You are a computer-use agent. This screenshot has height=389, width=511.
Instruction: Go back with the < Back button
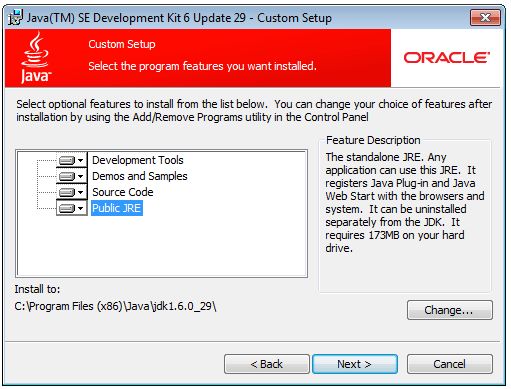[x=267, y=364]
